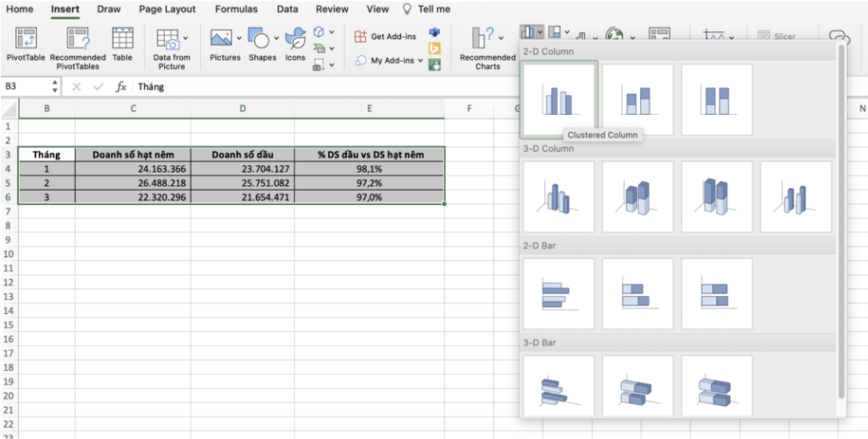The width and height of the screenshot is (868, 439).
Task: Open the Column chart dropdown
Action: (532, 32)
